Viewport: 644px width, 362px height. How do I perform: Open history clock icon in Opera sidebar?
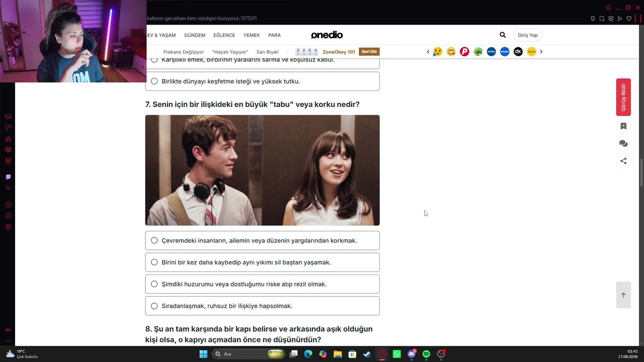click(x=8, y=216)
